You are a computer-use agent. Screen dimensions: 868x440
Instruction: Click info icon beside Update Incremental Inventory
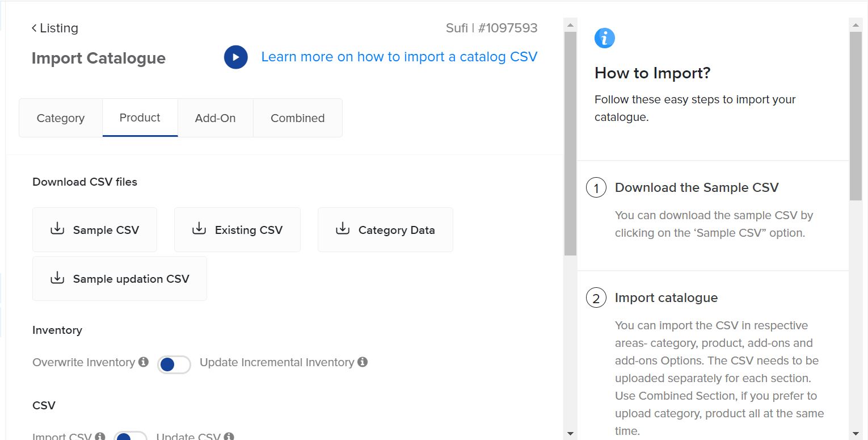363,362
